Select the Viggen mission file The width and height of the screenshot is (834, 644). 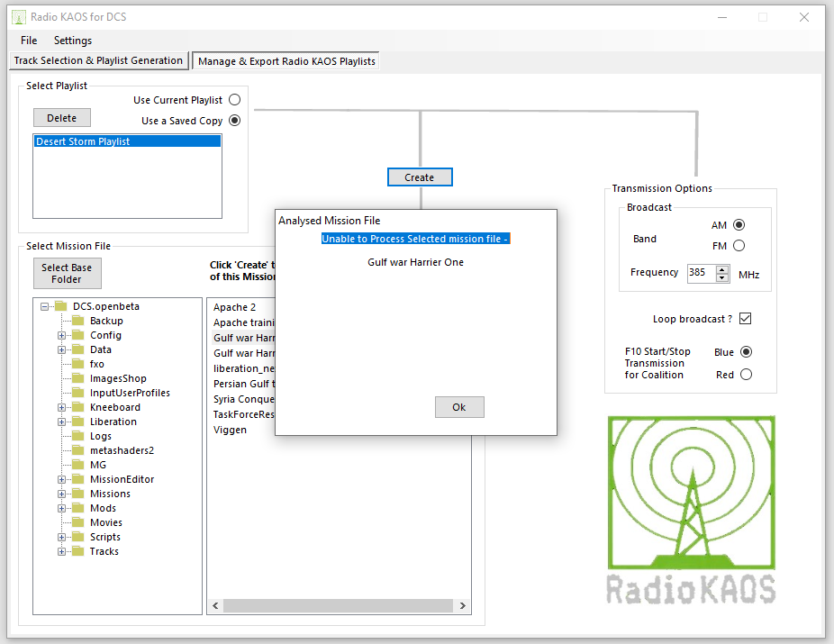[x=230, y=430]
